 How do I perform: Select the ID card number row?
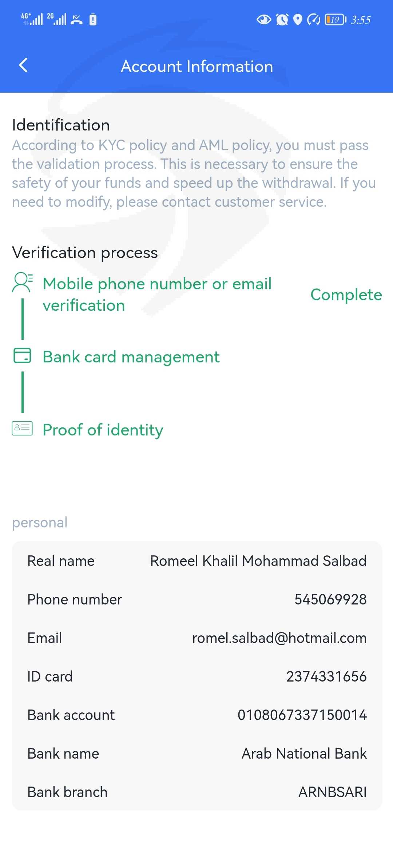pyautogui.click(x=196, y=676)
